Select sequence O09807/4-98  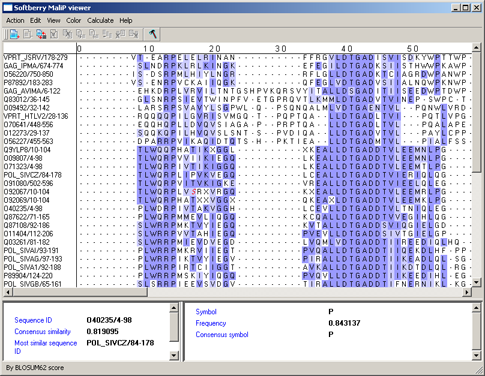pyautogui.click(x=23, y=158)
